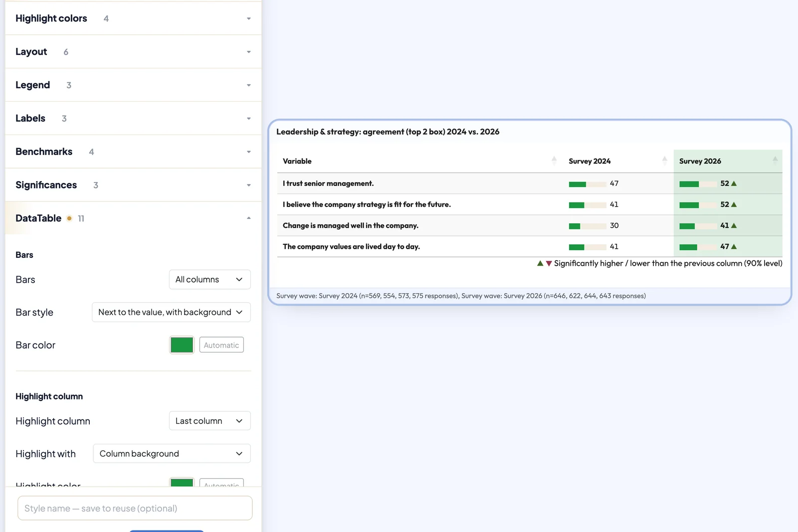Collapse the DataTable section
The image size is (798, 532).
pyautogui.click(x=133, y=218)
